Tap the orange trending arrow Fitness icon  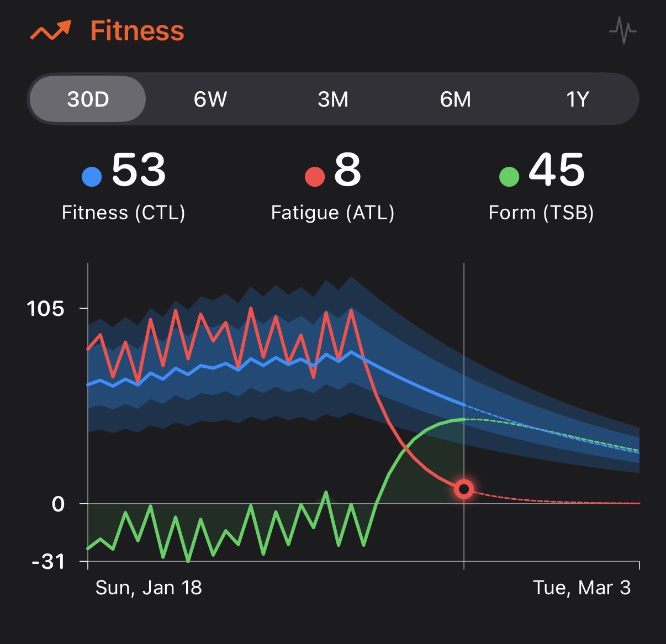pyautogui.click(x=50, y=31)
